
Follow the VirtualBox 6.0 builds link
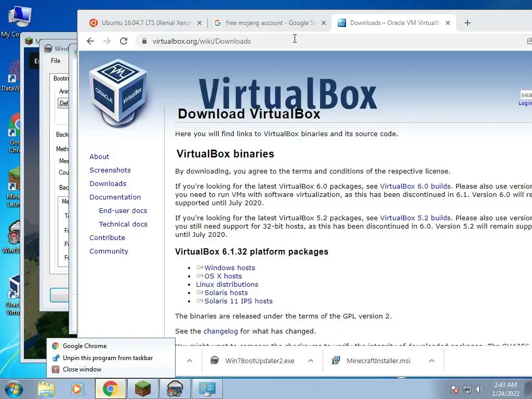click(x=415, y=187)
